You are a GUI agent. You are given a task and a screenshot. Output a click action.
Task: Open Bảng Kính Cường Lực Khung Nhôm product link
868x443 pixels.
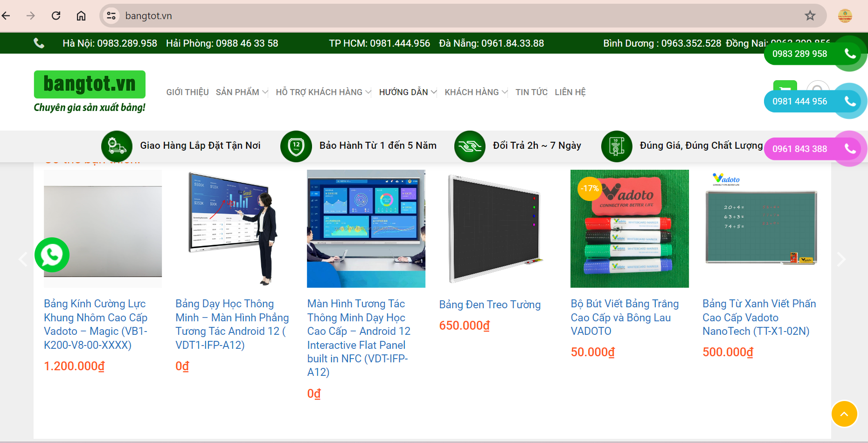click(x=96, y=325)
